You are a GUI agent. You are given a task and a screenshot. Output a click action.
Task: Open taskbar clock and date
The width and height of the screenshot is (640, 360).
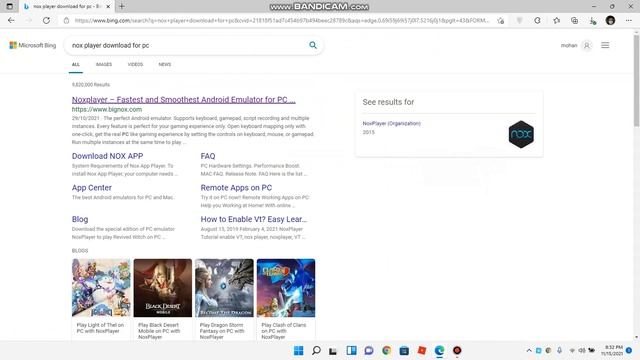pos(612,351)
